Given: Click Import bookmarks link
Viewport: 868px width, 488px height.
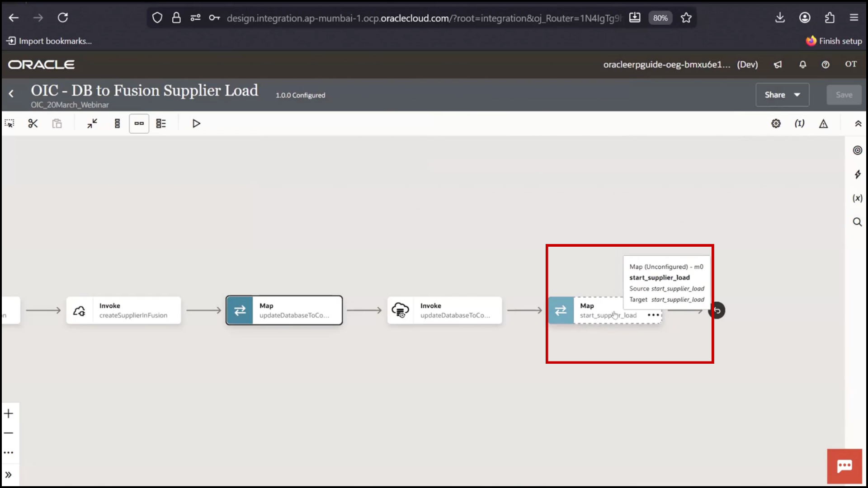Looking at the screenshot, I should tap(49, 41).
